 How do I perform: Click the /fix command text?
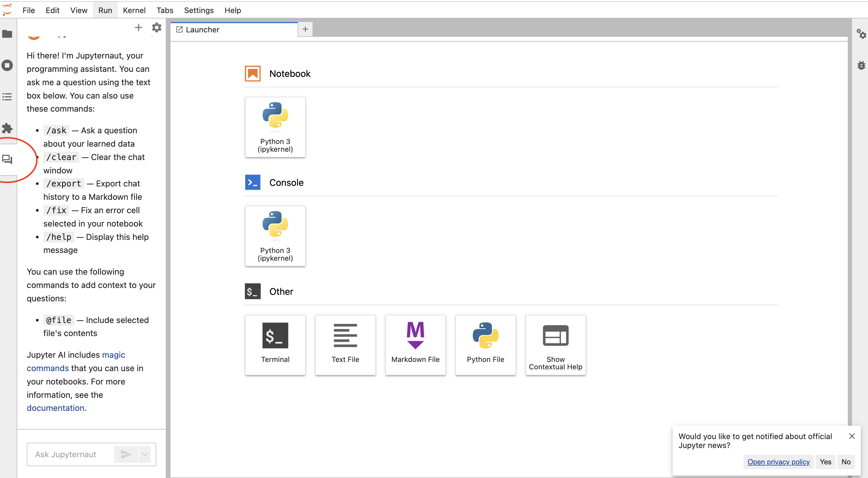56,210
